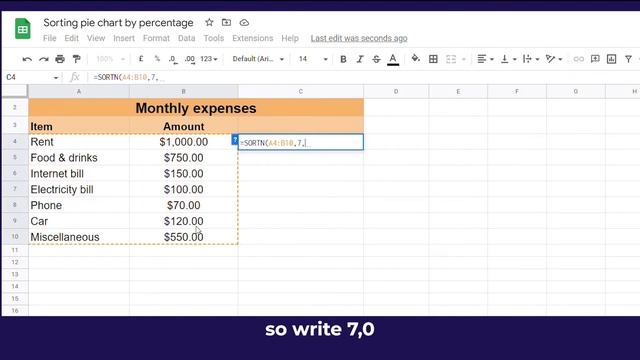Click the insert chart icon
This screenshot has width=640, height=360.
(x=611, y=59)
